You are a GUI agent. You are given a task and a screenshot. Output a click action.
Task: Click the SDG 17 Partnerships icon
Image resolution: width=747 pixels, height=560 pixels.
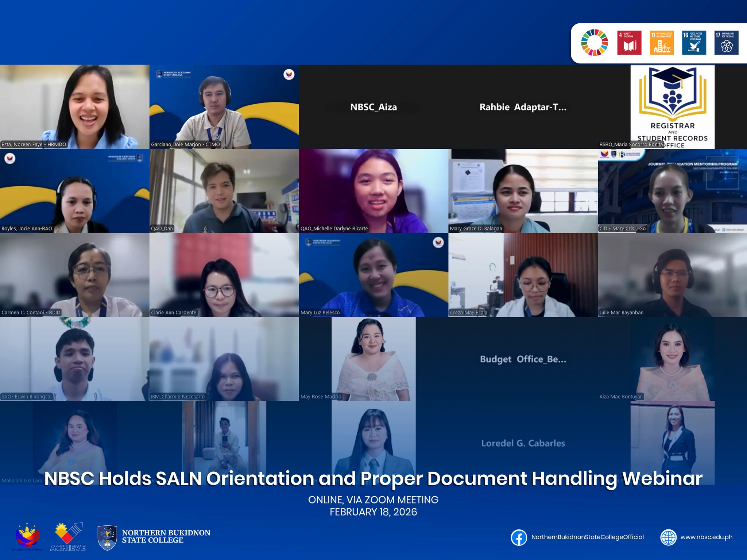[x=726, y=43]
